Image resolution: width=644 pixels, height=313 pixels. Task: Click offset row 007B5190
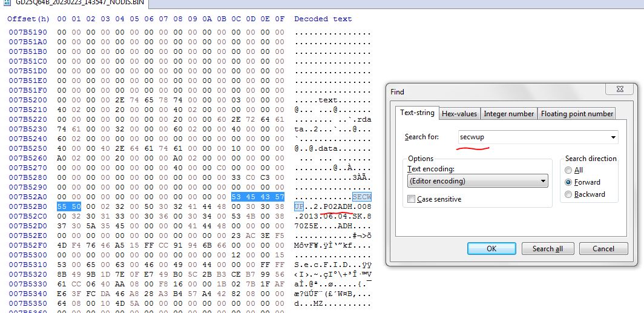click(28, 32)
